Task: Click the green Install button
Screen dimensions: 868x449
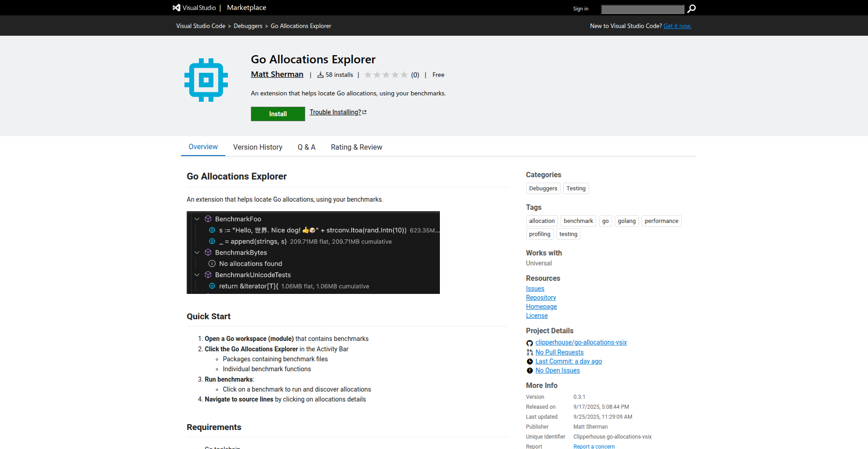Action: (278, 114)
